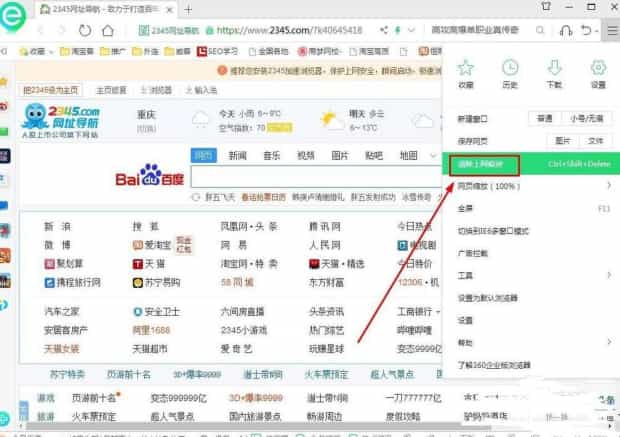Open the 历史 history clock icon
Image resolution: width=620 pixels, height=437 pixels.
[x=510, y=68]
